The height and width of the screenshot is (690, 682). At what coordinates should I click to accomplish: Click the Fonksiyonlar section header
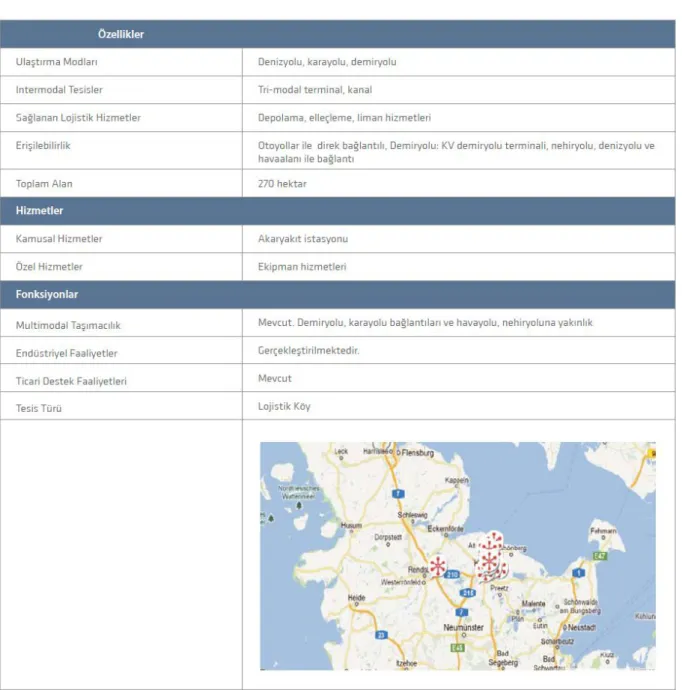[x=337, y=294]
